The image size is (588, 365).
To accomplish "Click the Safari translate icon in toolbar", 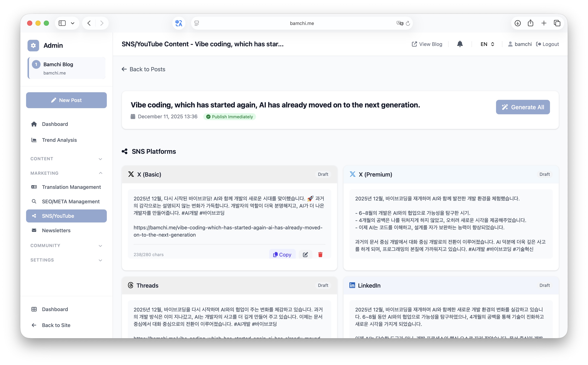I will 179,23.
